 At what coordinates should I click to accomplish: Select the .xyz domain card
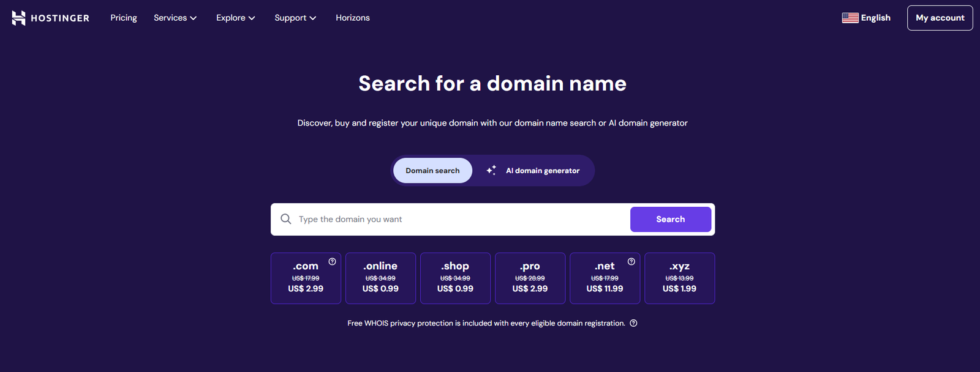click(679, 278)
